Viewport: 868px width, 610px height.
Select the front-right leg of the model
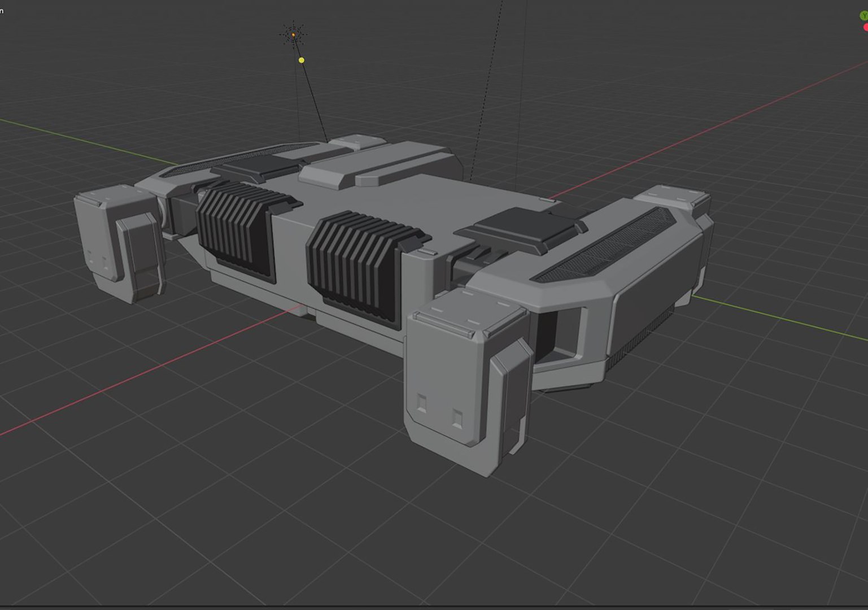pyautogui.click(x=469, y=384)
